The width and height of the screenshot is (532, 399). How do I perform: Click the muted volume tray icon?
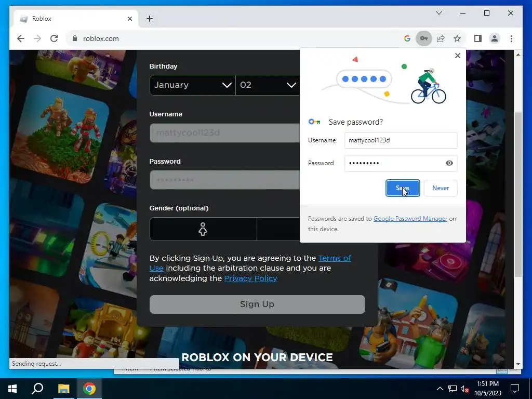tap(464, 389)
